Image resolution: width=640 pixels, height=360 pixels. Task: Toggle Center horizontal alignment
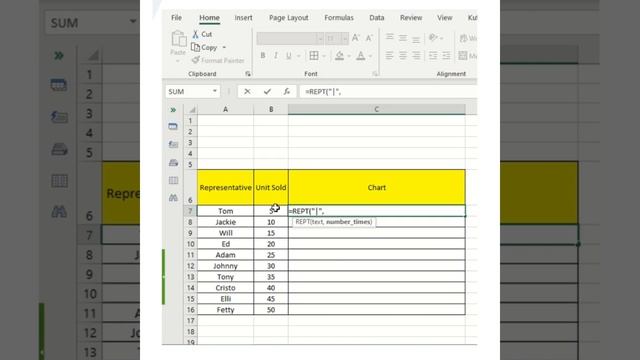pyautogui.click(x=403, y=56)
